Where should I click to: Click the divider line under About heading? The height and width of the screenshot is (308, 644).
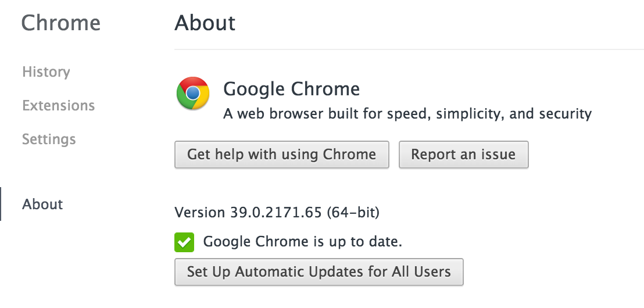[x=407, y=49]
